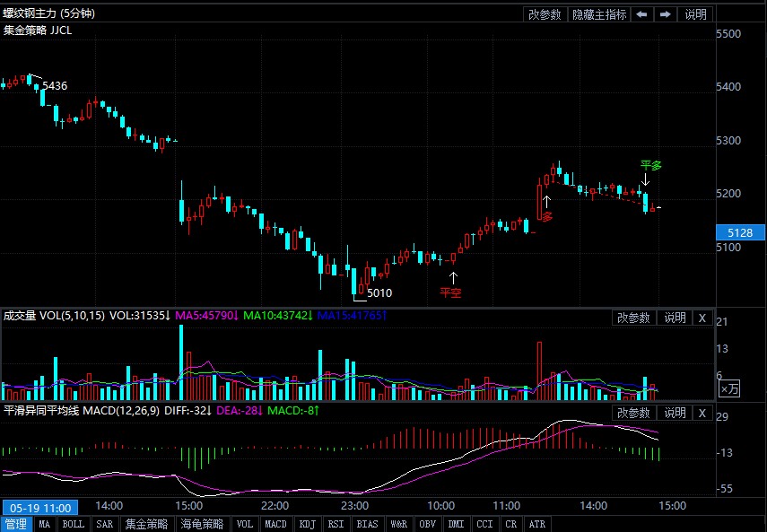Click the right arrow navigation icon
This screenshot has width=767, height=532.
coord(665,14)
